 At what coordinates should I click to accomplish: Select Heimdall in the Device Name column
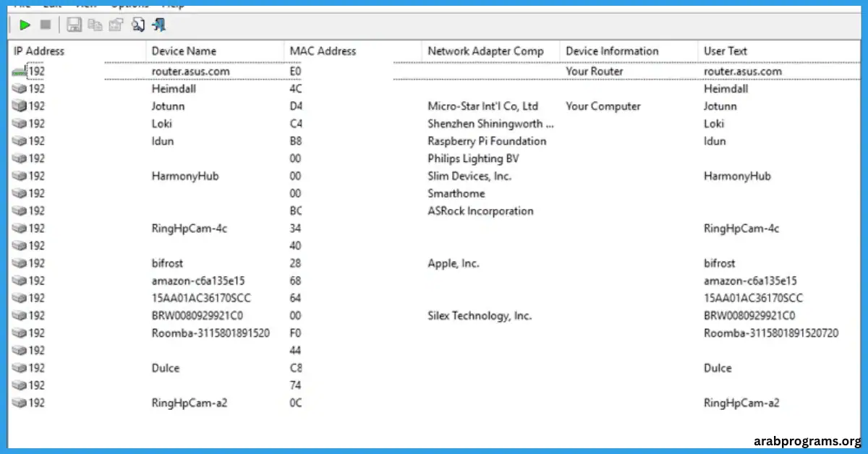pos(174,89)
